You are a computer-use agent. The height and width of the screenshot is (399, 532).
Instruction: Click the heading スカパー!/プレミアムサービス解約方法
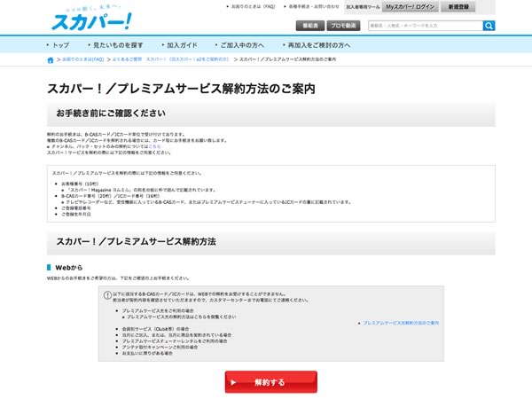pos(136,241)
